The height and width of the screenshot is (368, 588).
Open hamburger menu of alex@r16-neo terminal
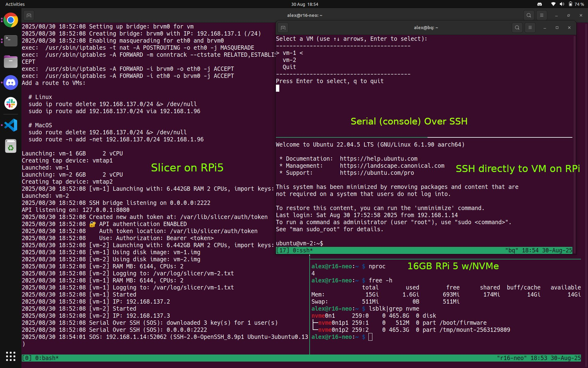541,15
